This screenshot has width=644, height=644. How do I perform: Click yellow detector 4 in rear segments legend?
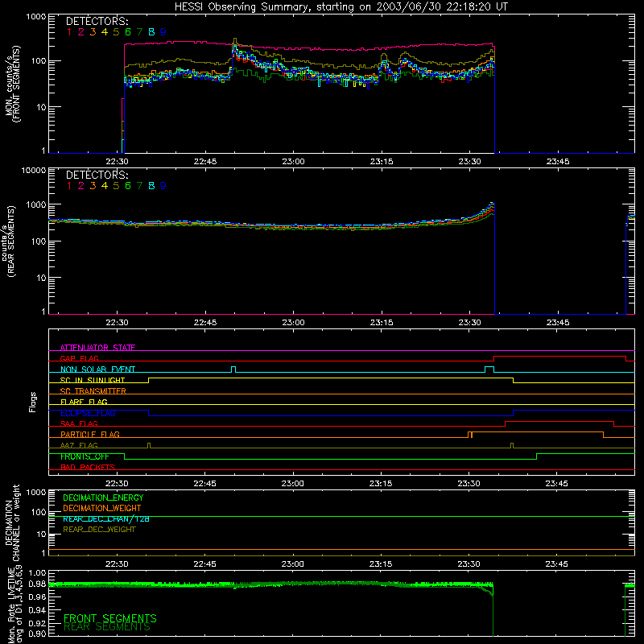pos(105,186)
